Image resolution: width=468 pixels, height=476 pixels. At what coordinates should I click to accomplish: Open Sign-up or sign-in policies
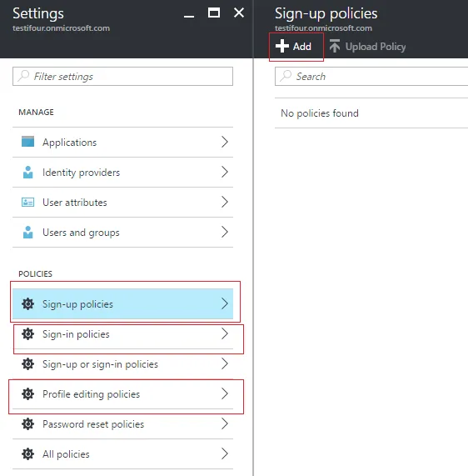click(123, 364)
